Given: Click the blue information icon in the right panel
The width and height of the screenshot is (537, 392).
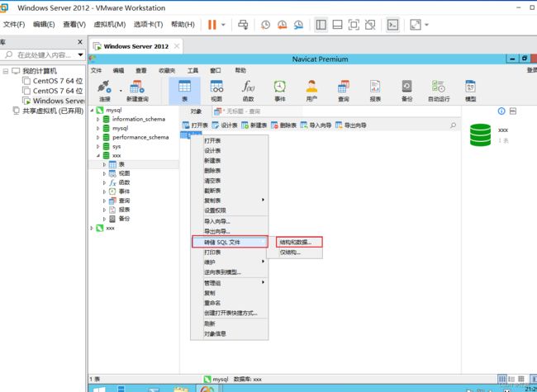Looking at the screenshot, I should click(501, 111).
